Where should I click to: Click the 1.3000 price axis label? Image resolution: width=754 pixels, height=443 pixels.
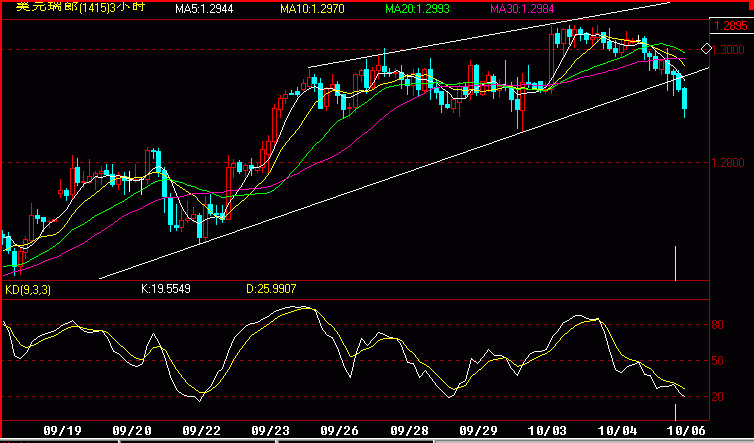(730, 50)
